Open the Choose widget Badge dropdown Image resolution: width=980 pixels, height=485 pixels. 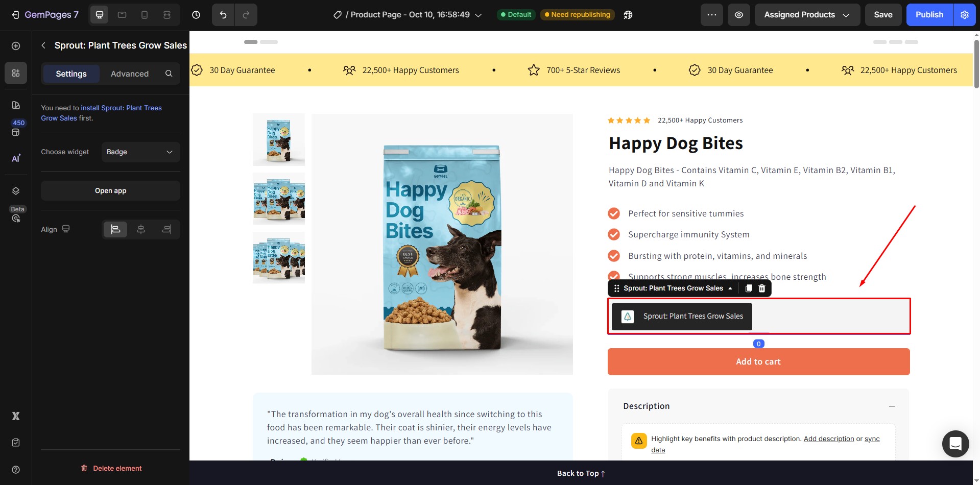coord(141,152)
